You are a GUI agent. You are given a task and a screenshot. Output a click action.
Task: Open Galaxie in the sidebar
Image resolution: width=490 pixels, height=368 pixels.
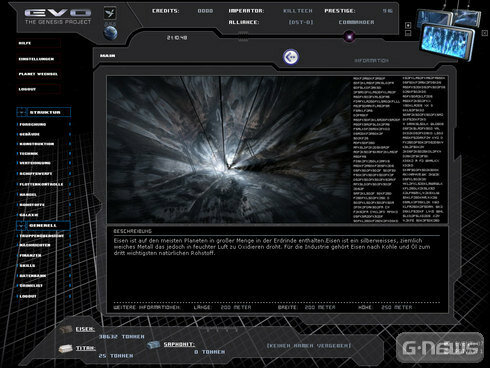click(x=29, y=215)
